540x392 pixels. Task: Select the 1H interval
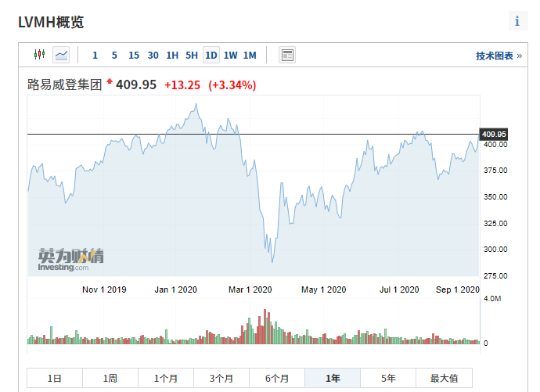(x=172, y=56)
